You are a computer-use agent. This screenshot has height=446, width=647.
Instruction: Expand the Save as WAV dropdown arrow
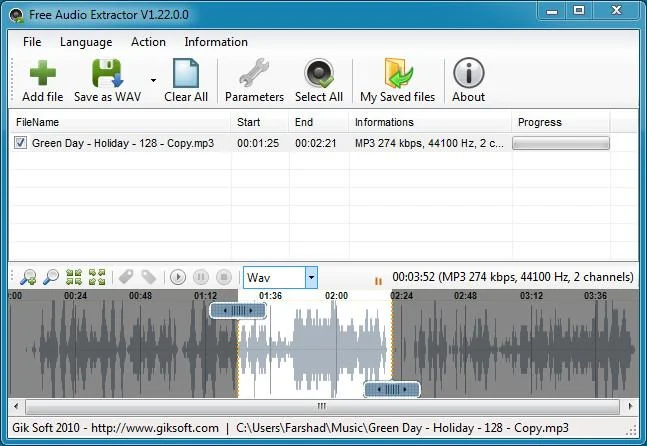pos(153,80)
